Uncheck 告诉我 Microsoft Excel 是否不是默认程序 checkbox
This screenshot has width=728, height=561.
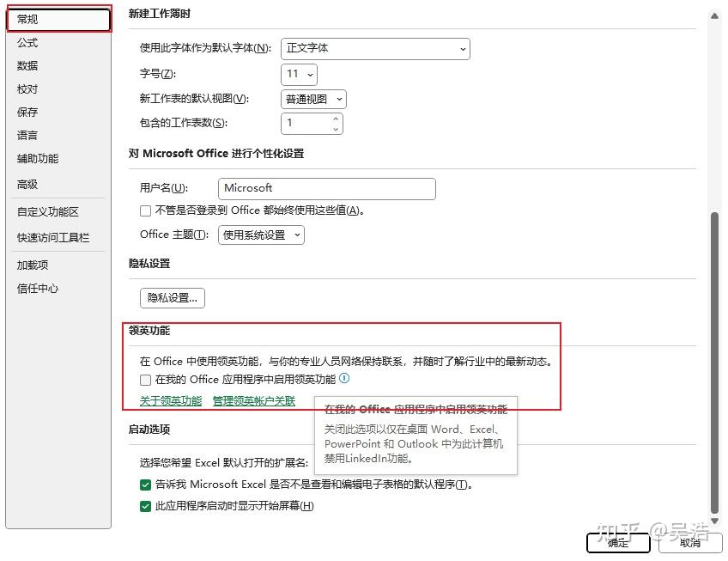[x=145, y=485]
